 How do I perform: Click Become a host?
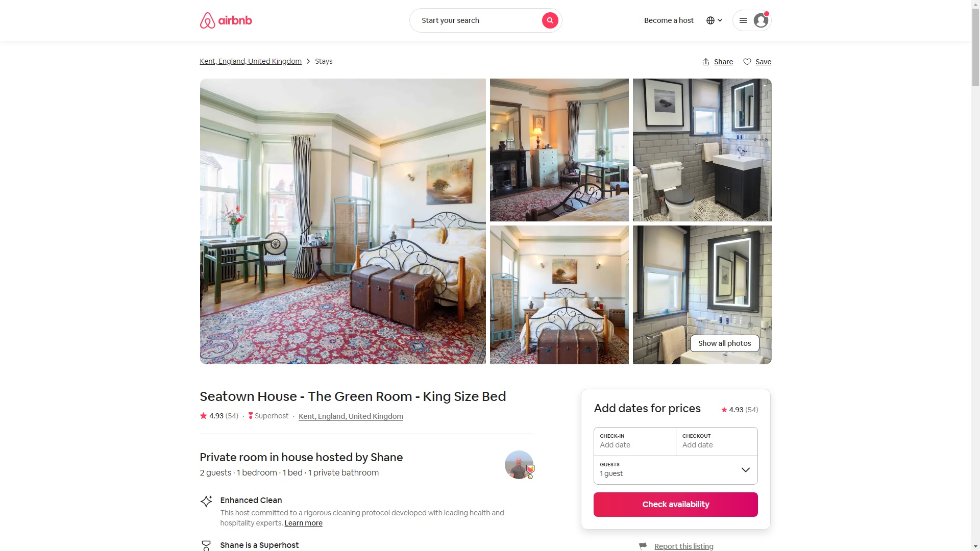click(x=669, y=20)
